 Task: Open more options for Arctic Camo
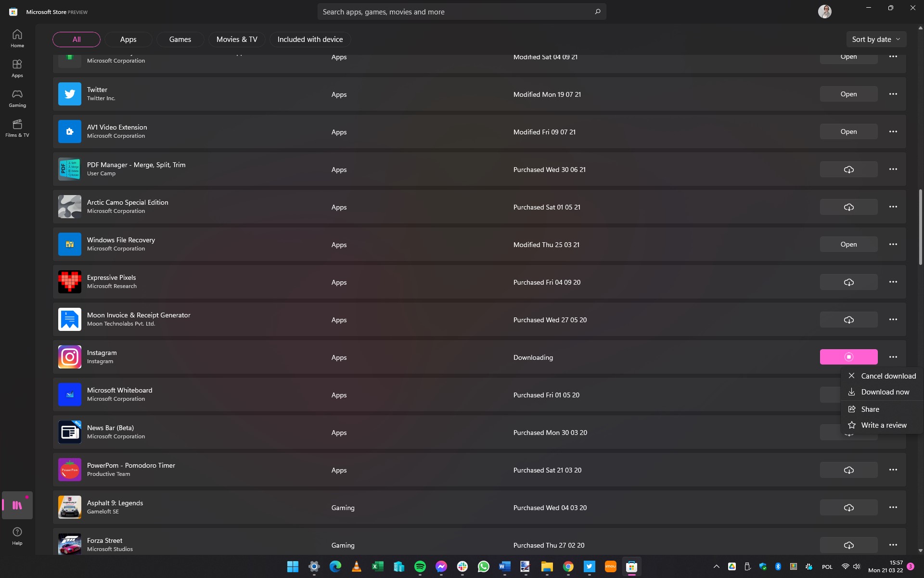(x=893, y=207)
